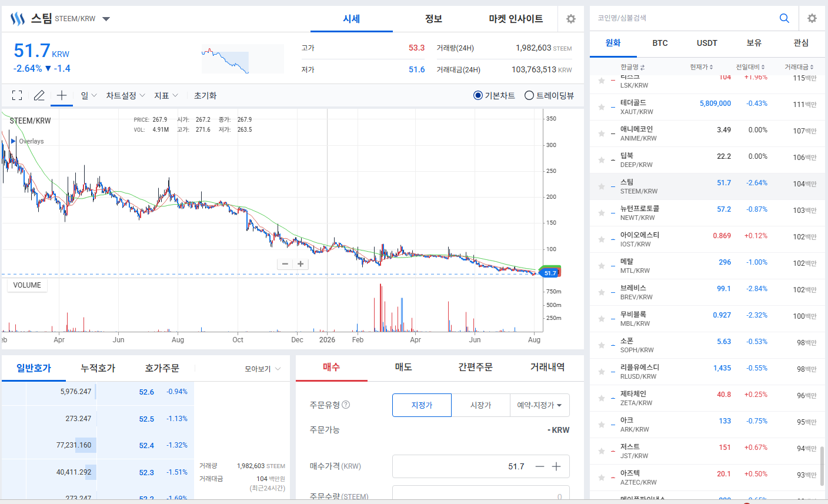The image size is (828, 504).
Task: Open the 모아보기 order book grouping dropdown
Action: click(x=263, y=369)
